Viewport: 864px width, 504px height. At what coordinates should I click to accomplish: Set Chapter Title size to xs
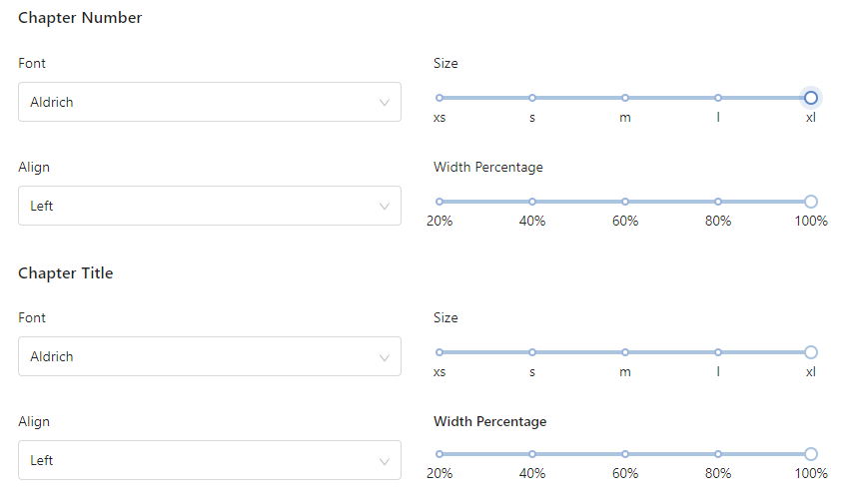[439, 352]
